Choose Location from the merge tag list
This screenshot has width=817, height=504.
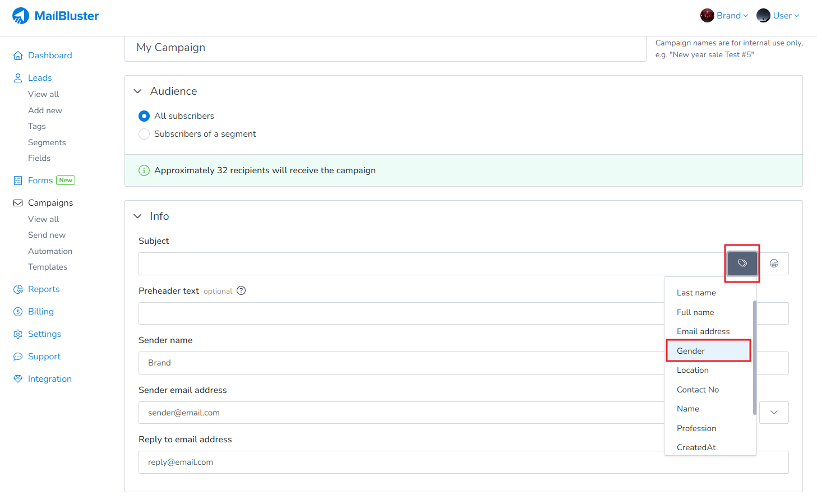[693, 370]
